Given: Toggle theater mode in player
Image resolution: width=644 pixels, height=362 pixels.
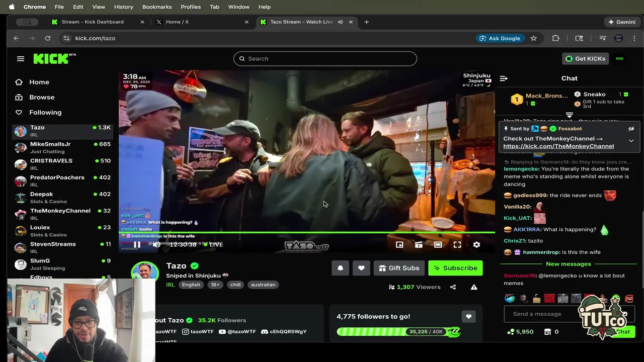Looking at the screenshot, I should (x=438, y=244).
